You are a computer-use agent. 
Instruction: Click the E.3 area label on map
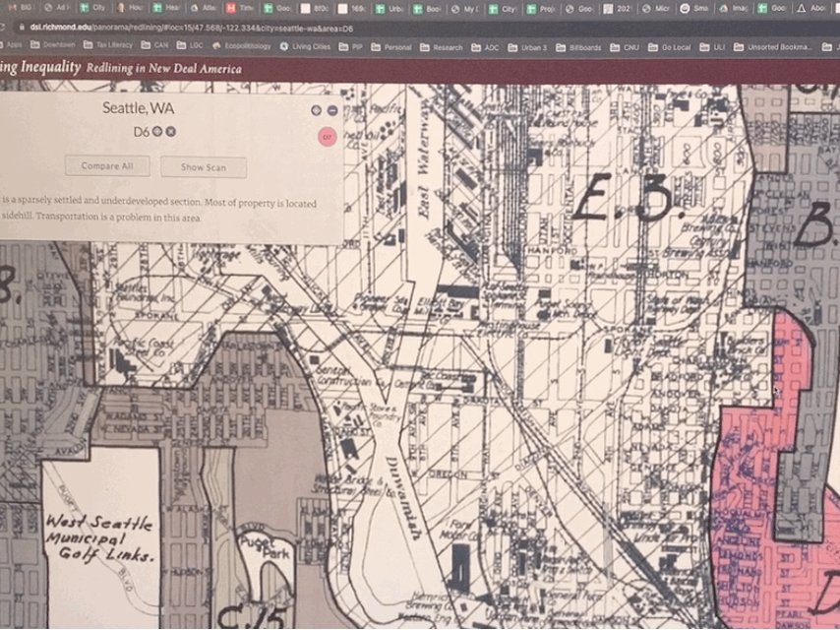[x=628, y=197]
